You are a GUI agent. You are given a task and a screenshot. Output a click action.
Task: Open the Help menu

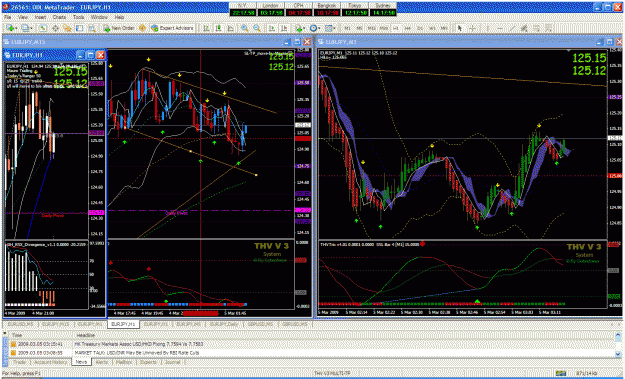[x=120, y=18]
